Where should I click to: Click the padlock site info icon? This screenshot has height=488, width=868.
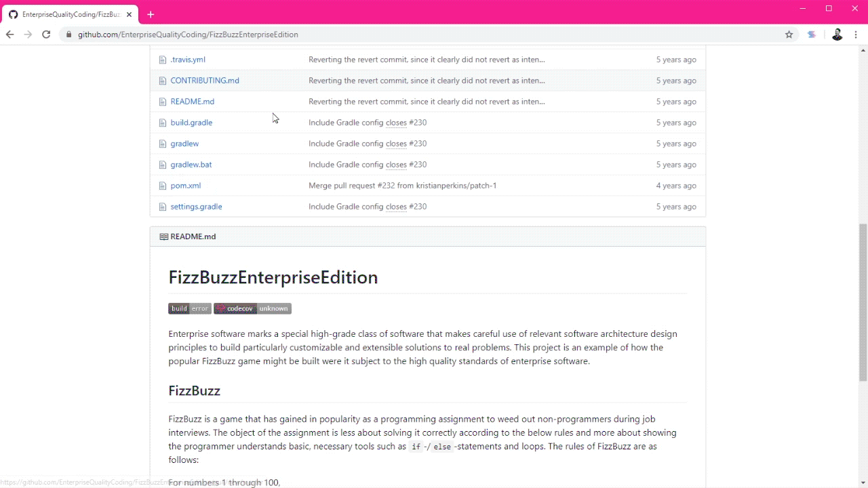click(x=69, y=35)
